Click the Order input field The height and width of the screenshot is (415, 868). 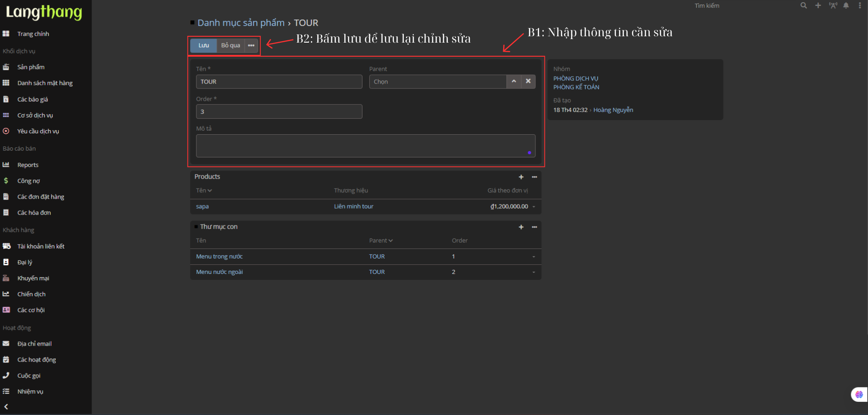point(279,112)
